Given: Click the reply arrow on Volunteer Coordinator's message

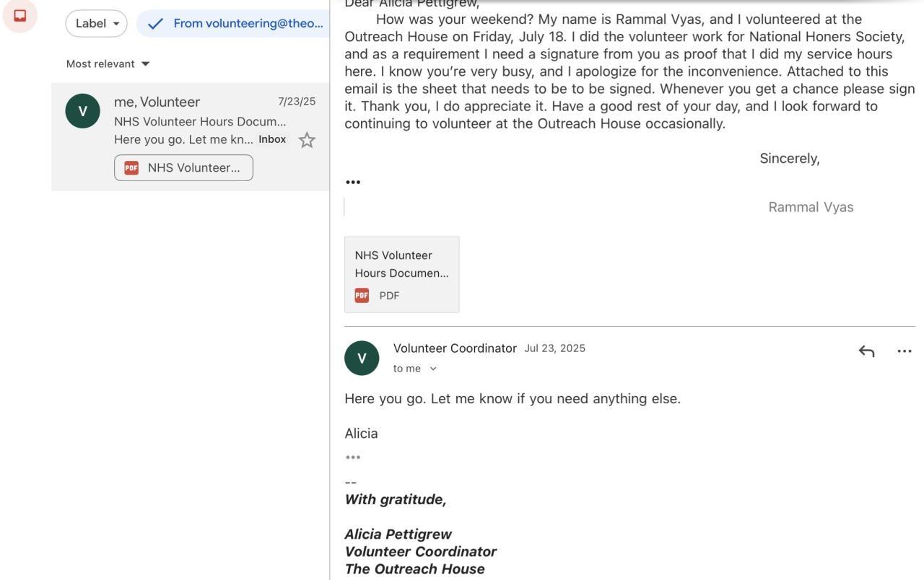Looking at the screenshot, I should (x=866, y=351).
